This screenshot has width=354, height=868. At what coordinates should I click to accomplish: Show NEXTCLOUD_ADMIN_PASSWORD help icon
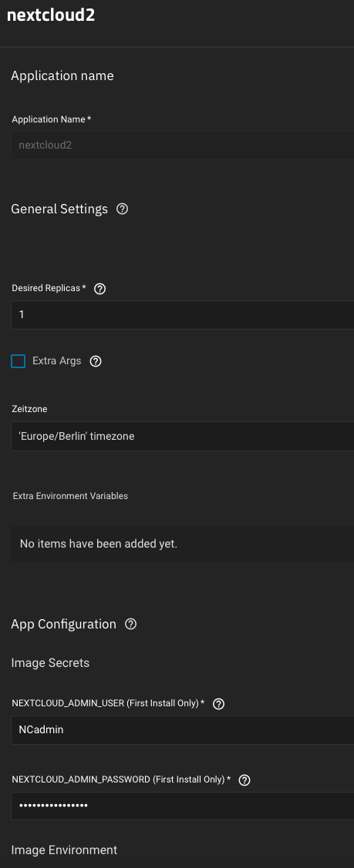tap(244, 779)
